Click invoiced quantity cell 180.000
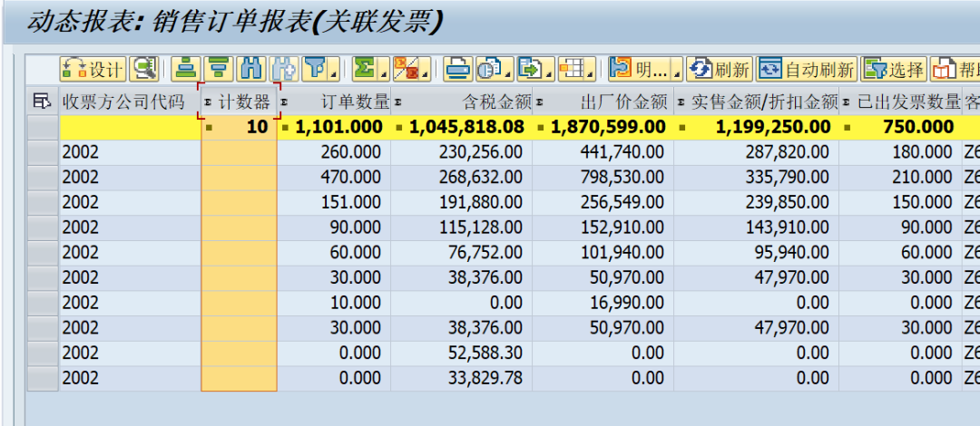The width and height of the screenshot is (980, 426). (901, 152)
